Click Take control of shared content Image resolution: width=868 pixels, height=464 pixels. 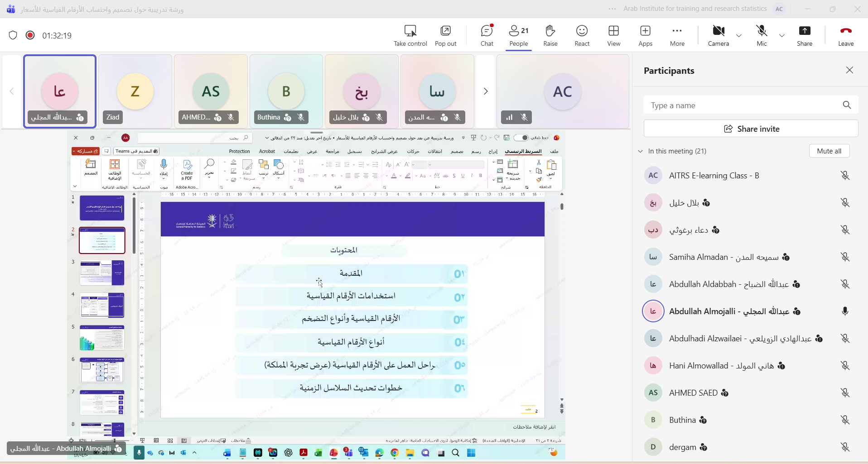(x=410, y=35)
